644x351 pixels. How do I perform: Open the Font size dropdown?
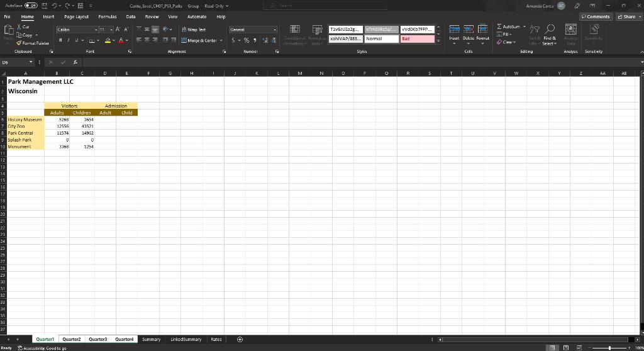(111, 30)
